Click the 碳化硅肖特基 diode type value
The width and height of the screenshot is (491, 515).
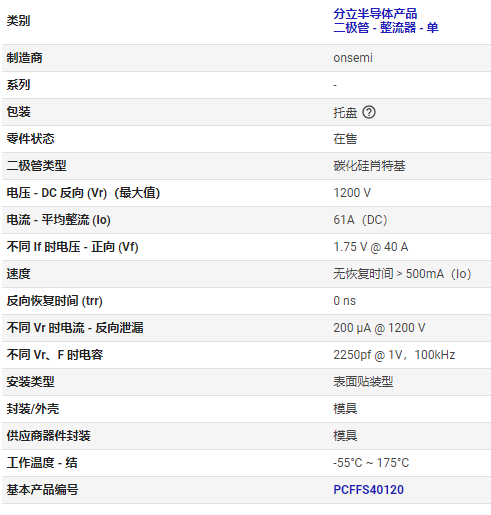pyautogui.click(x=369, y=166)
